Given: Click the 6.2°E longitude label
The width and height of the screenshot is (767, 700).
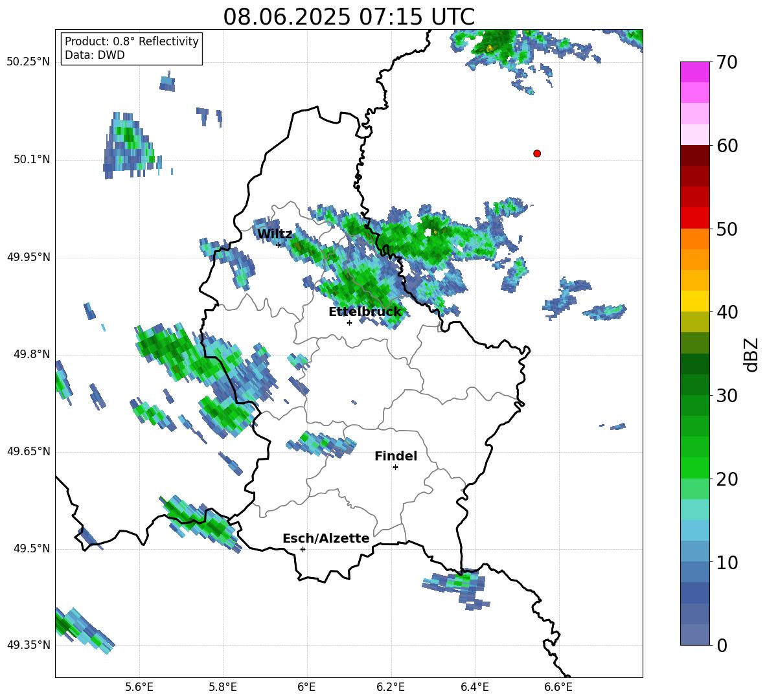Looking at the screenshot, I should 391,687.
